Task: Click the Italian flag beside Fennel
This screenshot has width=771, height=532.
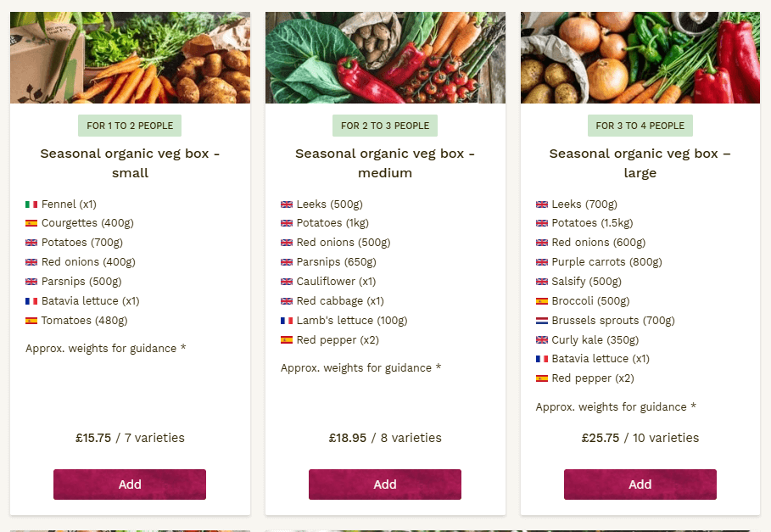Action: click(31, 204)
